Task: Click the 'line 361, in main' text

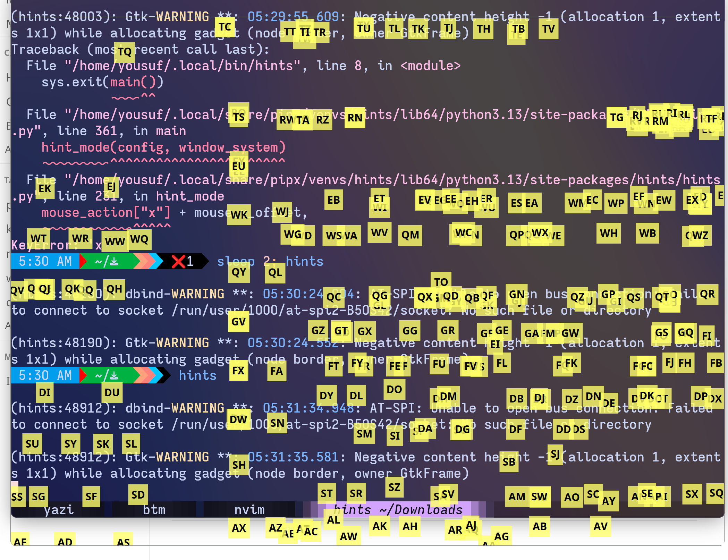Action: point(121,131)
